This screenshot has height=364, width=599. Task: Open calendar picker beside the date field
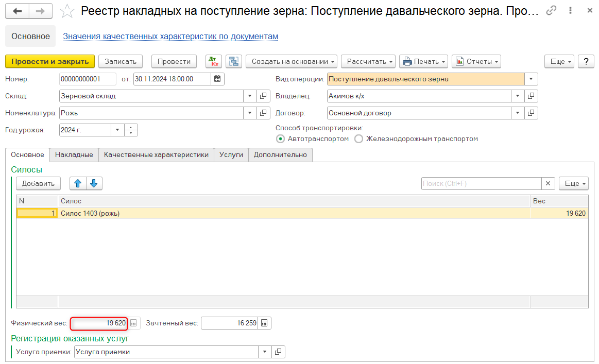point(217,79)
